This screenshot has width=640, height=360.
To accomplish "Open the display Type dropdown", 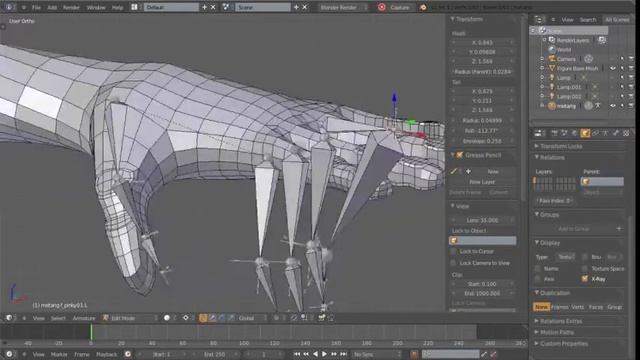I will coord(566,257).
